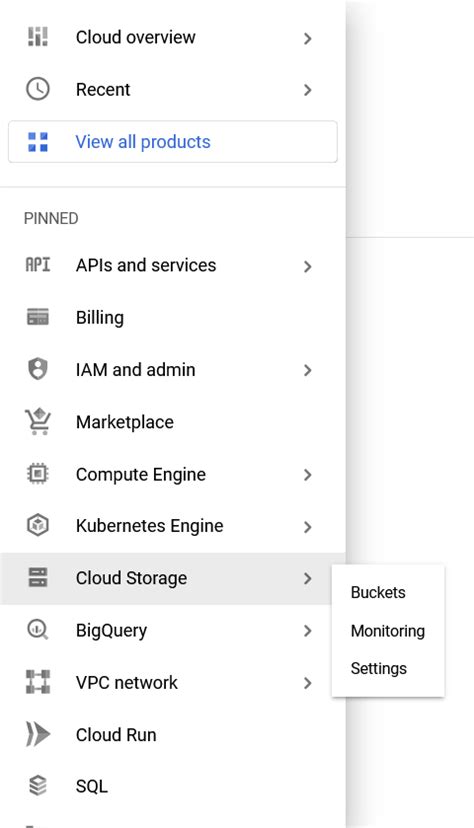Screen dimensions: 474x828
Task: Open Monitoring in Cloud Storage submenu
Action: [388, 631]
